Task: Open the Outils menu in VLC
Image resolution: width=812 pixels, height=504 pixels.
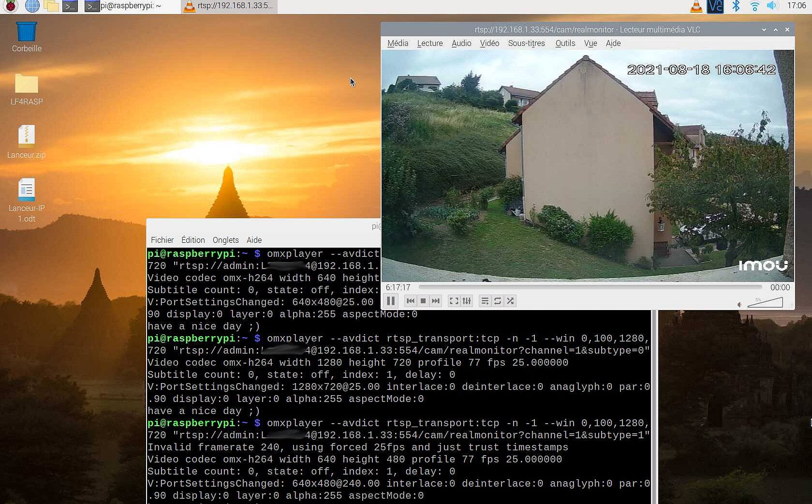Action: coord(565,43)
